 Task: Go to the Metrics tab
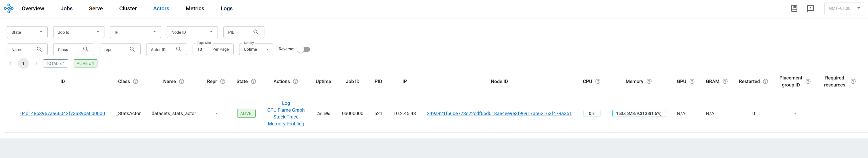tap(195, 8)
